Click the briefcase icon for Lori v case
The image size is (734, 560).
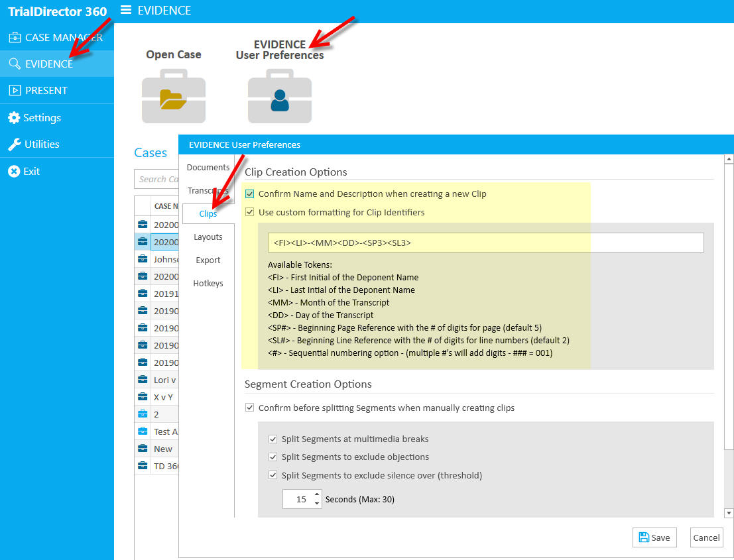[x=143, y=380]
